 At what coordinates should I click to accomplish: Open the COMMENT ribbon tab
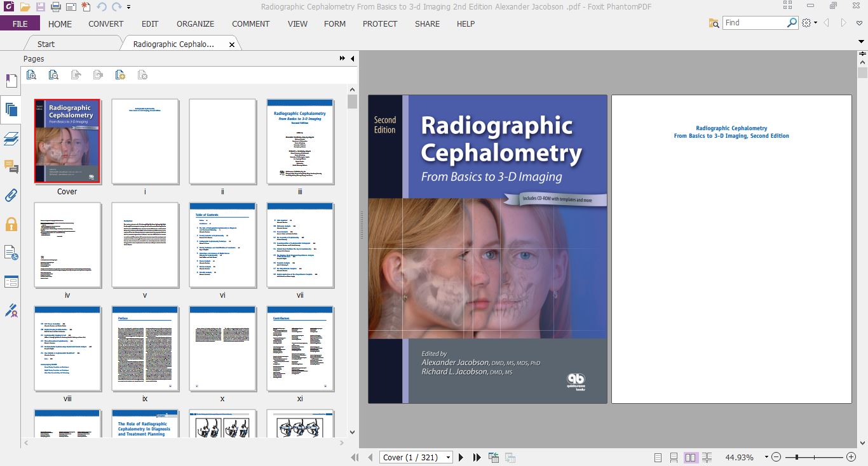click(x=250, y=23)
